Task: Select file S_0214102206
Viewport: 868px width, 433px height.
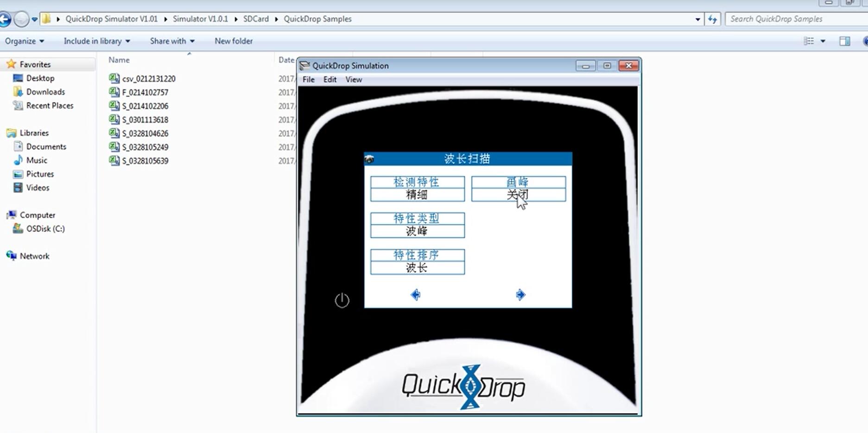Action: click(x=145, y=106)
